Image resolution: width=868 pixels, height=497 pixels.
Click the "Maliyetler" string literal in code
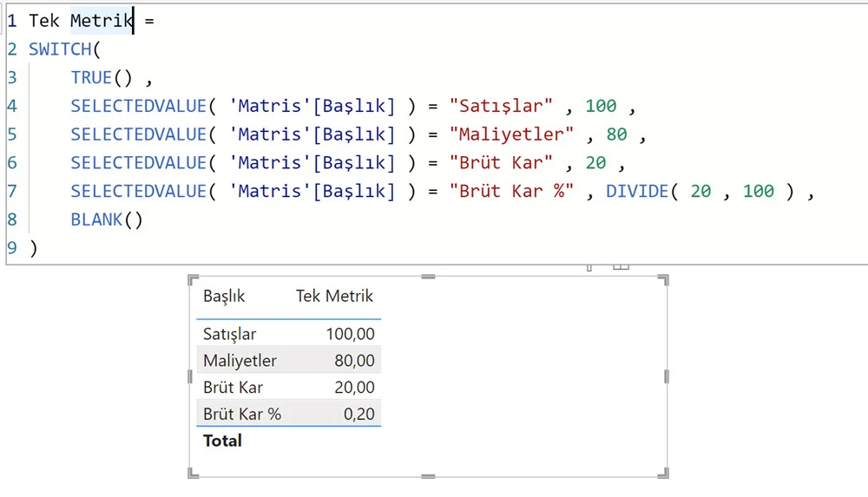511,134
